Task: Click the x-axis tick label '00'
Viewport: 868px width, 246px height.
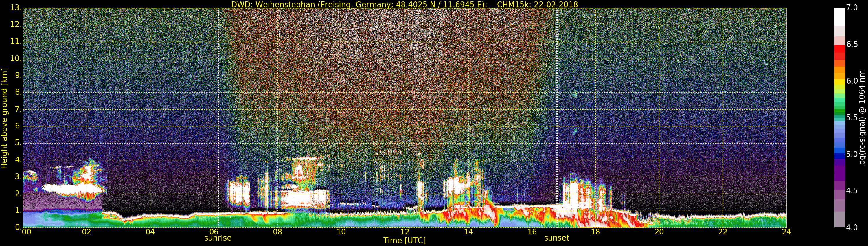Action: click(26, 232)
